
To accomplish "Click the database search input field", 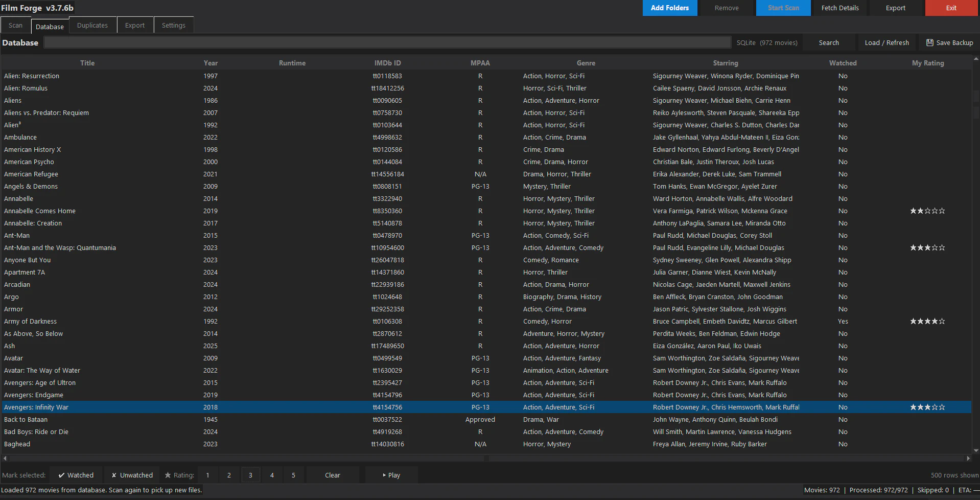I will click(x=387, y=43).
